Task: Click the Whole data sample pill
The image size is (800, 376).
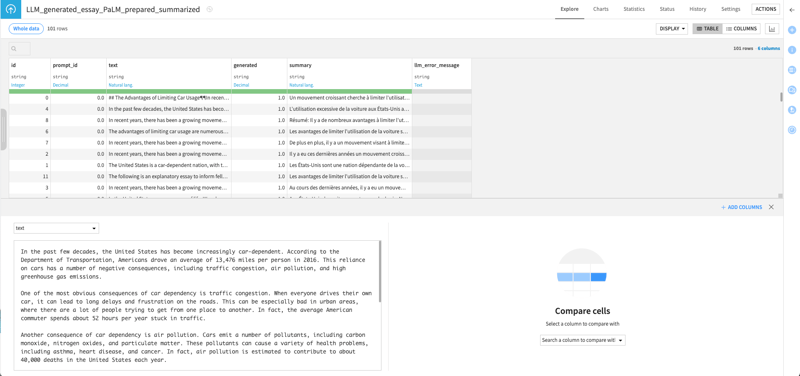Action: 26,29
